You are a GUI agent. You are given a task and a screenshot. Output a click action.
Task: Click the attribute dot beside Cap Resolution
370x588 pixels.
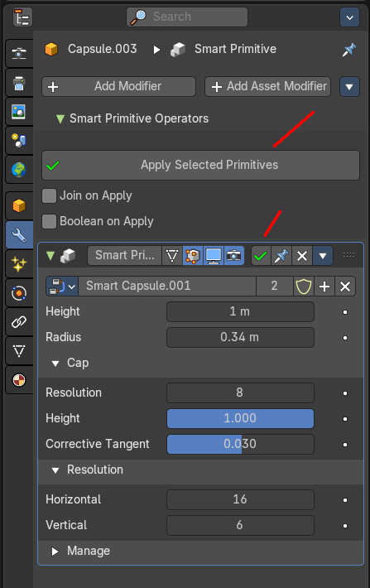pyautogui.click(x=345, y=393)
